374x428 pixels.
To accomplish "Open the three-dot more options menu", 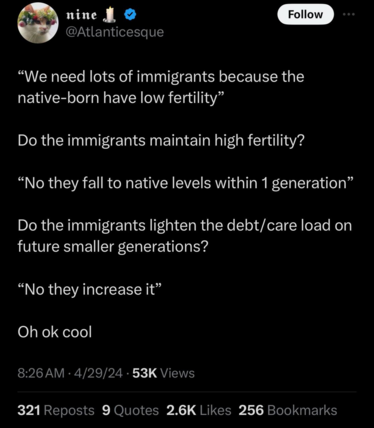I will tap(349, 14).
